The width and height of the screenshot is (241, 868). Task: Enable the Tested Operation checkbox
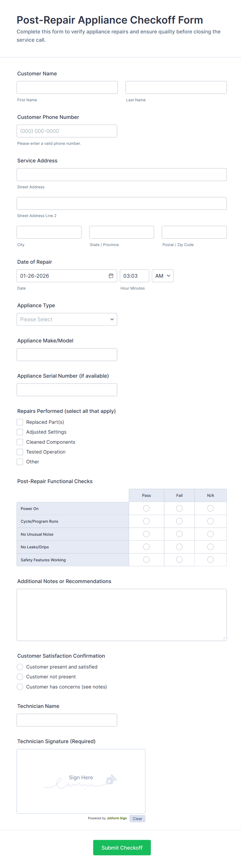[20, 452]
